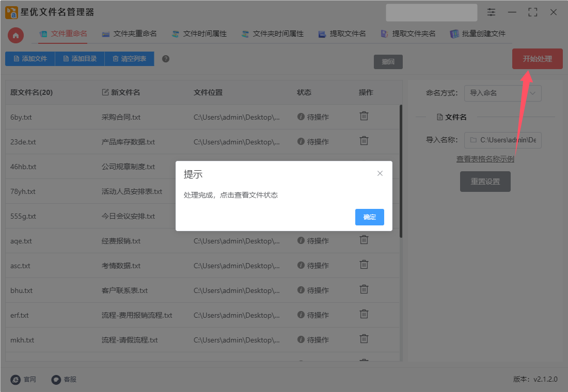Expand the 命名方式 导入命名 dropdown
This screenshot has height=392, width=568.
pos(503,93)
